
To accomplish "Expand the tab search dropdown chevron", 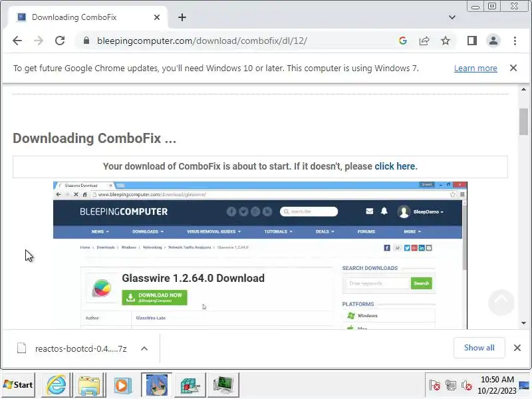I will 452,17.
